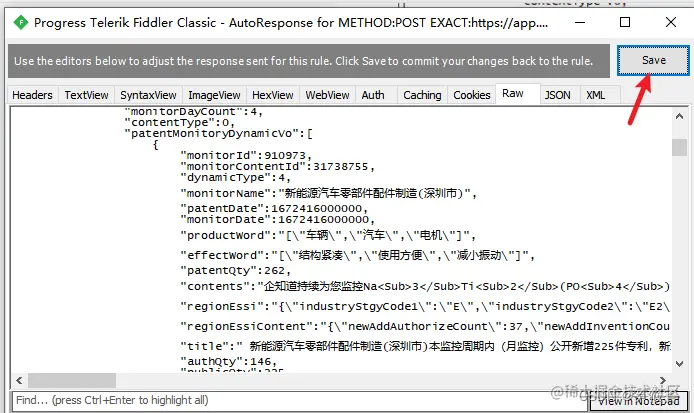Click the horizontal scrollbar right arrow

tap(663, 380)
